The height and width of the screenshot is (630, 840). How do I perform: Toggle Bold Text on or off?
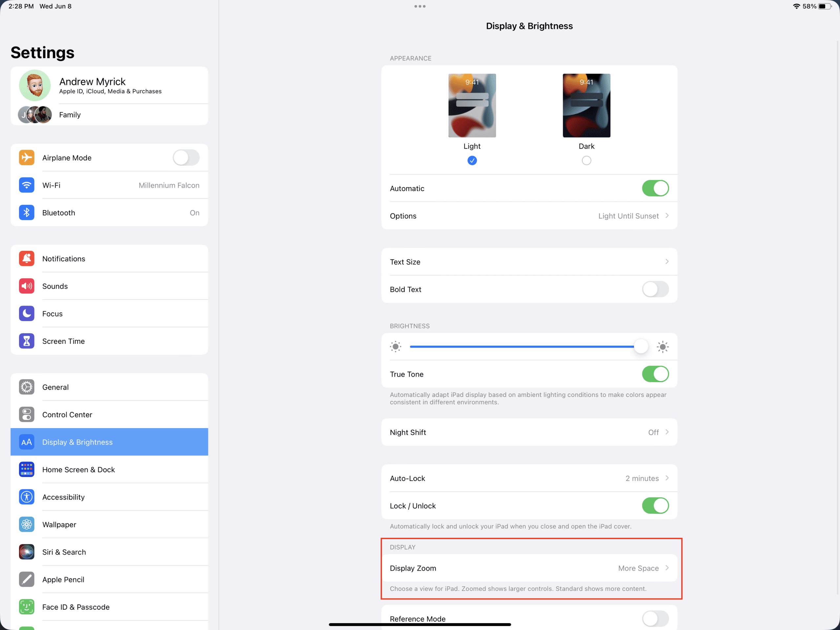coord(656,289)
